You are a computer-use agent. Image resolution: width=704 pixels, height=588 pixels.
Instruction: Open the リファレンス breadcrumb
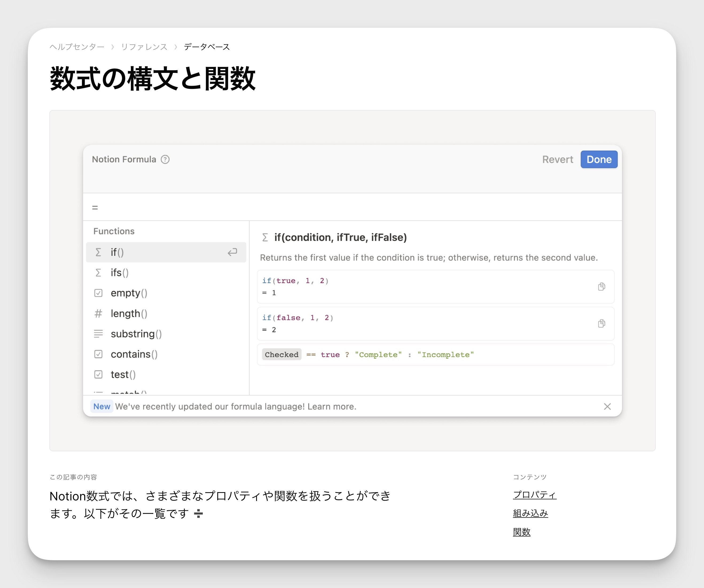(144, 47)
